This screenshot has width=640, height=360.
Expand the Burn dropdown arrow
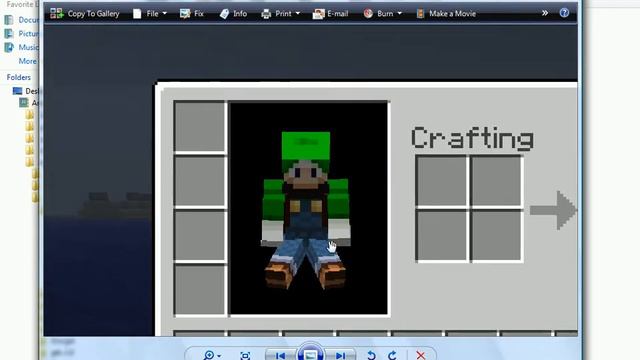[x=400, y=13]
